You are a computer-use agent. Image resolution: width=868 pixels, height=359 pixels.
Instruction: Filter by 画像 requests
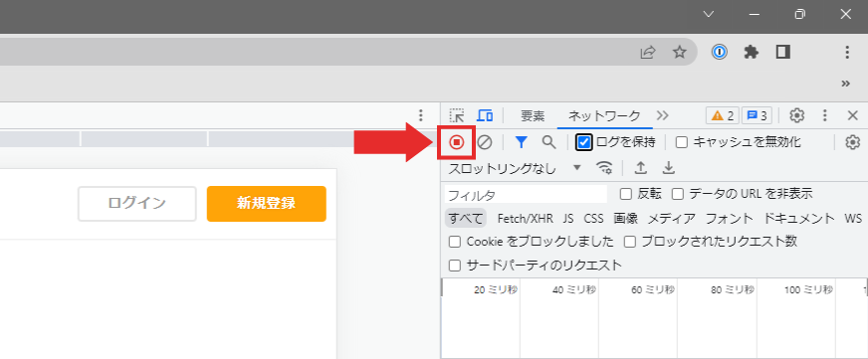pos(625,218)
